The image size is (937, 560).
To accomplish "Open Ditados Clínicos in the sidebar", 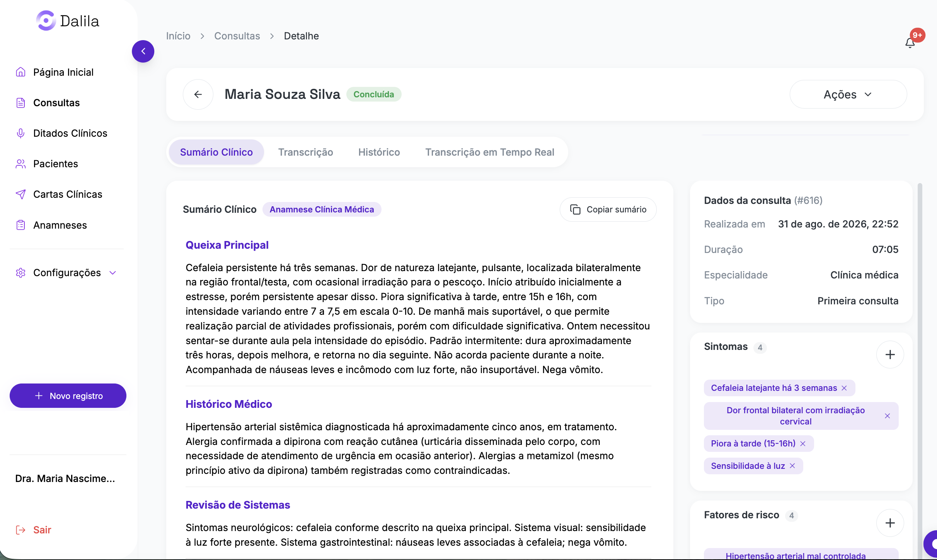I will pos(70,133).
